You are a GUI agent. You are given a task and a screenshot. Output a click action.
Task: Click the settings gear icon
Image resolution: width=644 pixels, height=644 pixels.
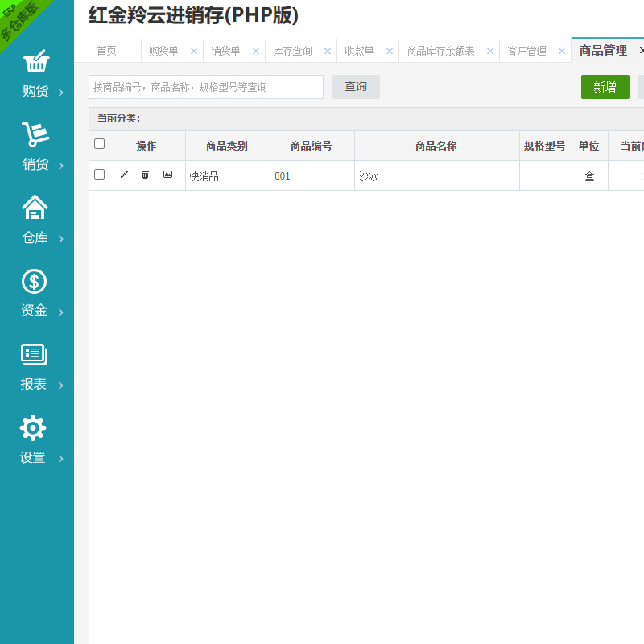(33, 427)
